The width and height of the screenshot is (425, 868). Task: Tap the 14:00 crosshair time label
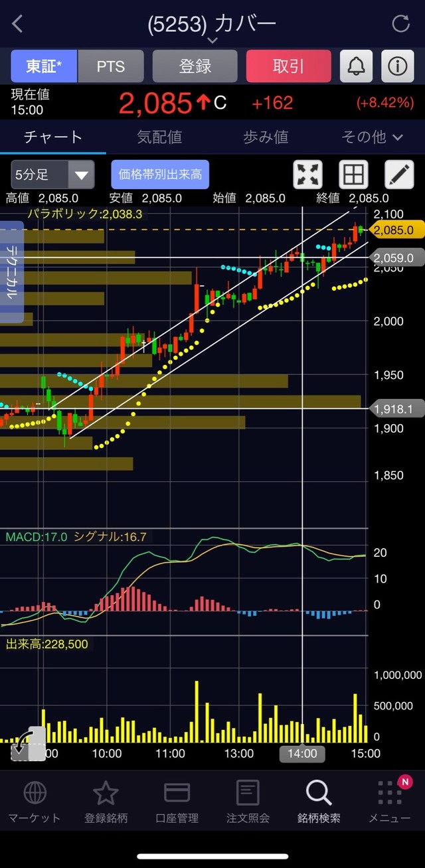pos(302,753)
